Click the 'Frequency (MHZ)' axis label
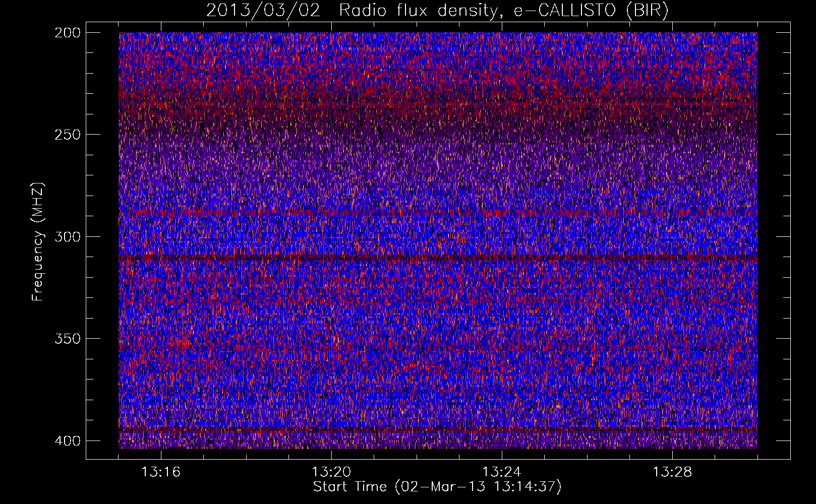The width and height of the screenshot is (816, 504). [38, 242]
